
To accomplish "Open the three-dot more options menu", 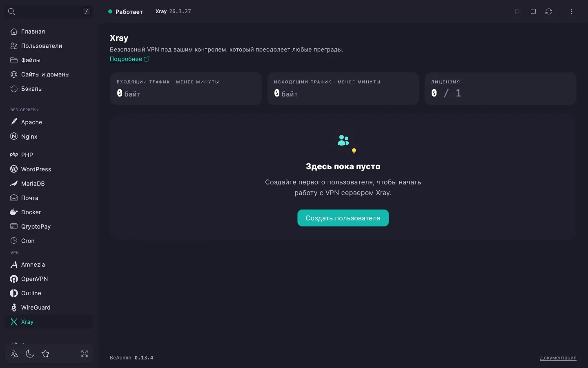I will pos(571,11).
